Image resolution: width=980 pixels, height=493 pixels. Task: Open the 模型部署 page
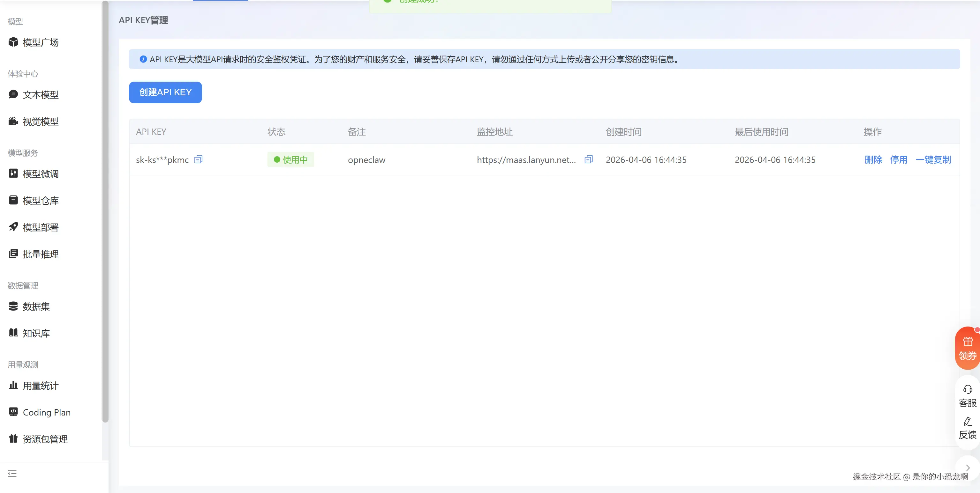(x=40, y=227)
